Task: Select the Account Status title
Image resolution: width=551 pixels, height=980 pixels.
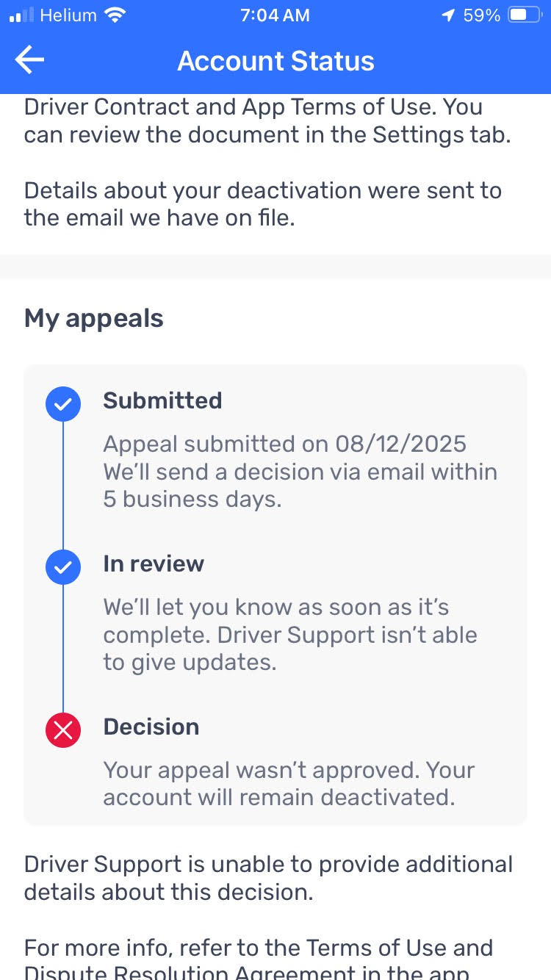Action: (x=275, y=61)
